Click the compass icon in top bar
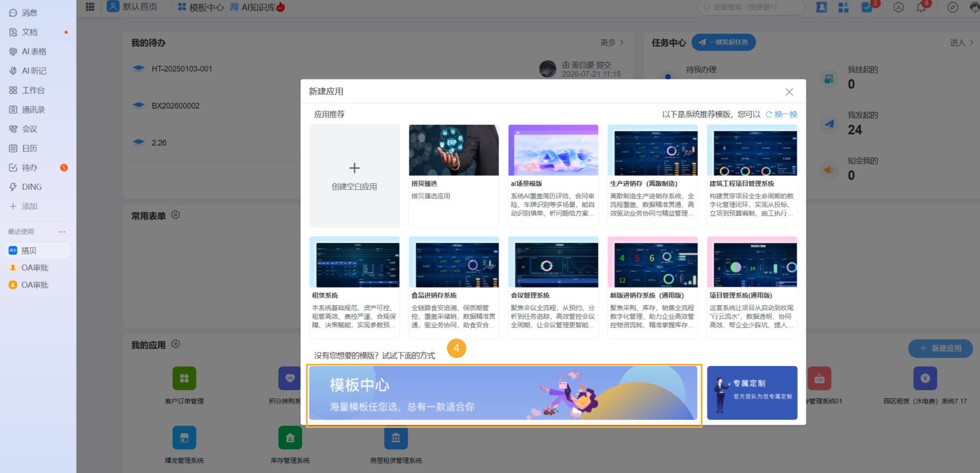980x473 pixels. 953,7
